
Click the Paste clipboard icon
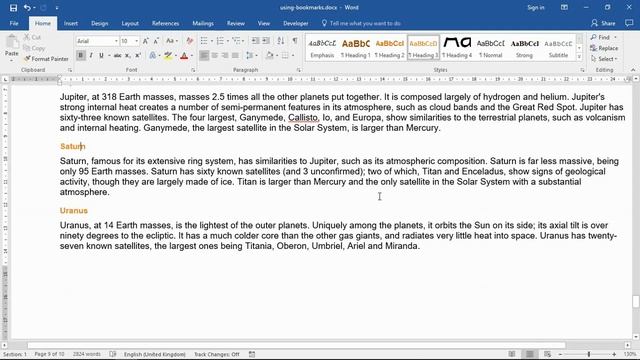click(12, 42)
